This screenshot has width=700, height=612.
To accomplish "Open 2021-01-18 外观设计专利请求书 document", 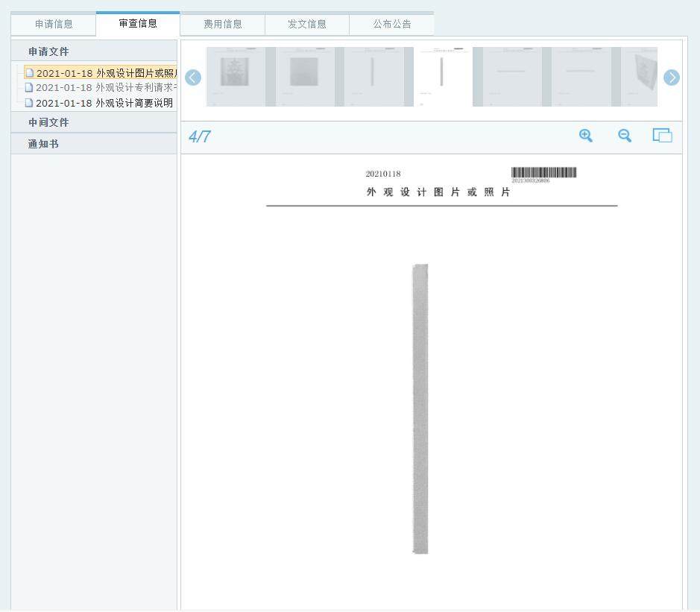I will tap(106, 88).
